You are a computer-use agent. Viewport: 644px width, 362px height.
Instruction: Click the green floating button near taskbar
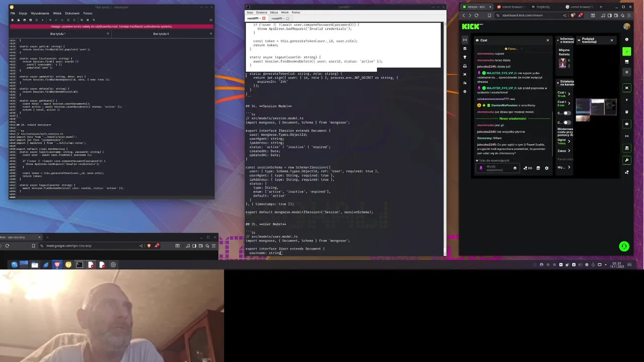point(624,246)
